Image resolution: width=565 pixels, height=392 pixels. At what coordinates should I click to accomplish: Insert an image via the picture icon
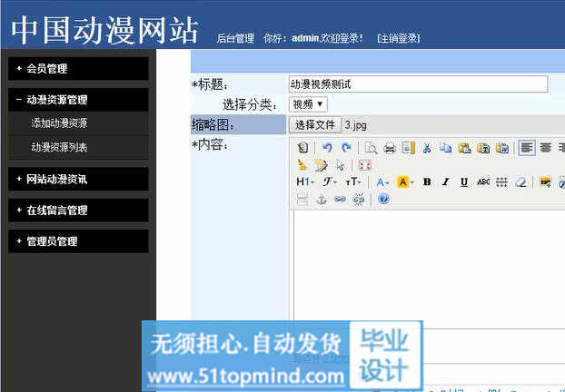546,182
